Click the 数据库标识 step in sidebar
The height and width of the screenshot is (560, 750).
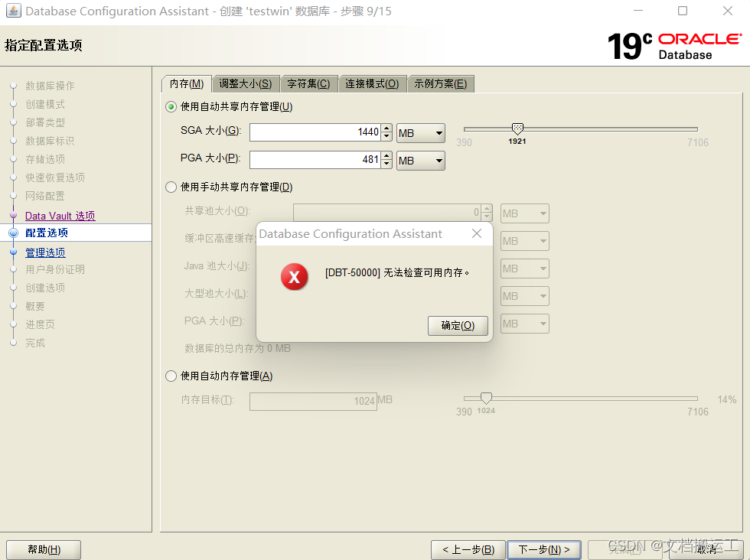(x=51, y=141)
